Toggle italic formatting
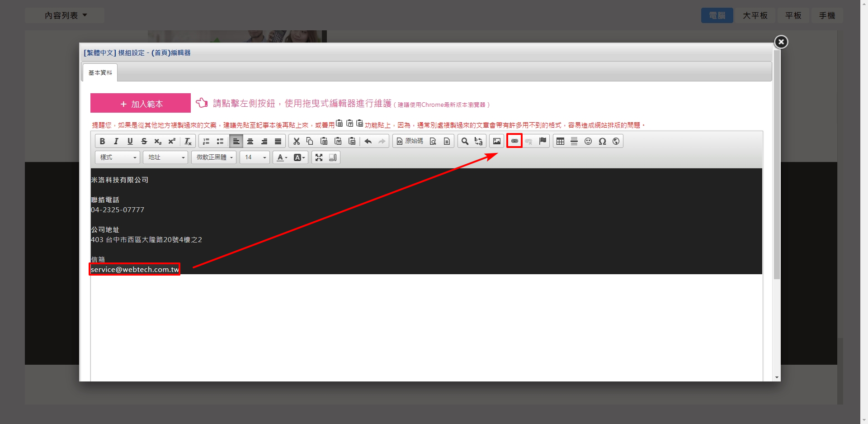This screenshot has width=868, height=424. (116, 141)
